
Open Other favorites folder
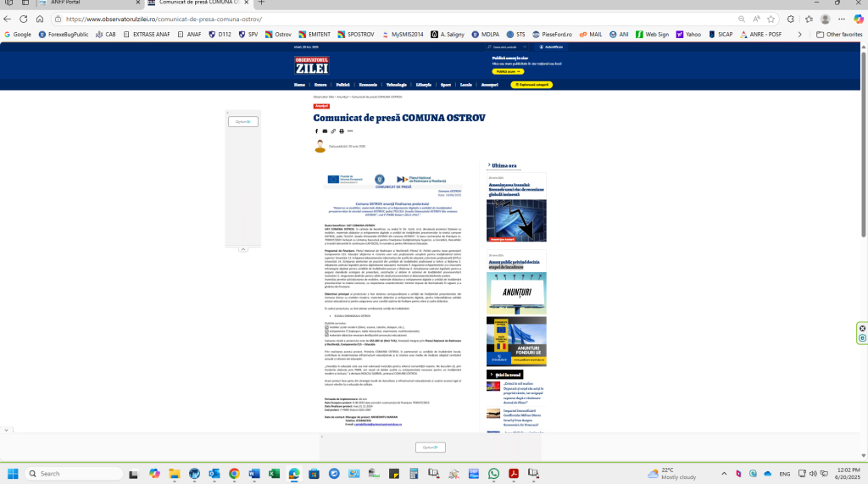click(839, 35)
